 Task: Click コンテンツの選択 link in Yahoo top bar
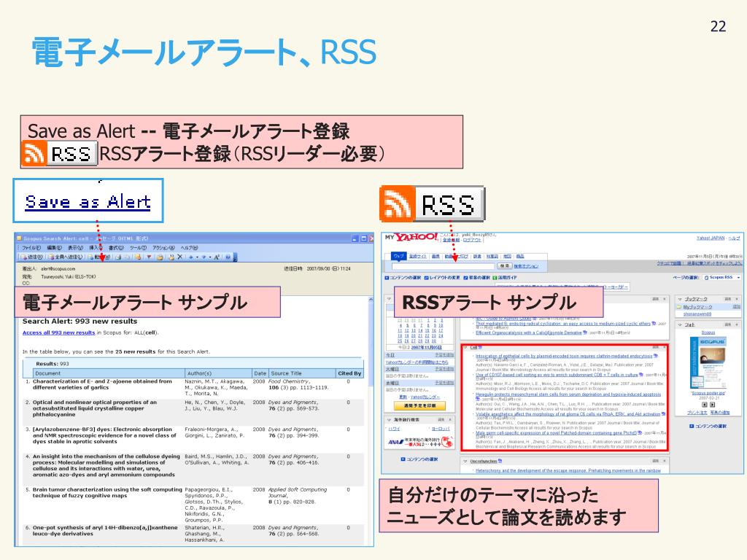[403, 278]
